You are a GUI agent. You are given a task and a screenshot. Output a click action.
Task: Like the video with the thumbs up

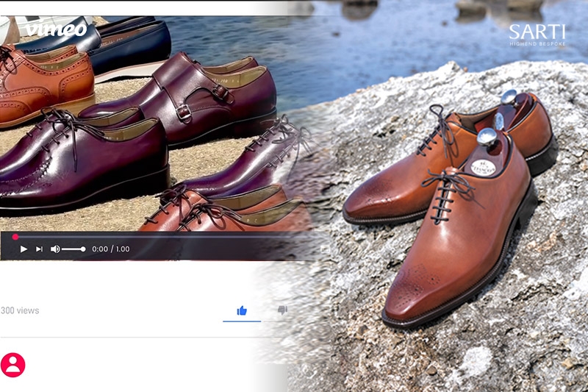pyautogui.click(x=242, y=310)
